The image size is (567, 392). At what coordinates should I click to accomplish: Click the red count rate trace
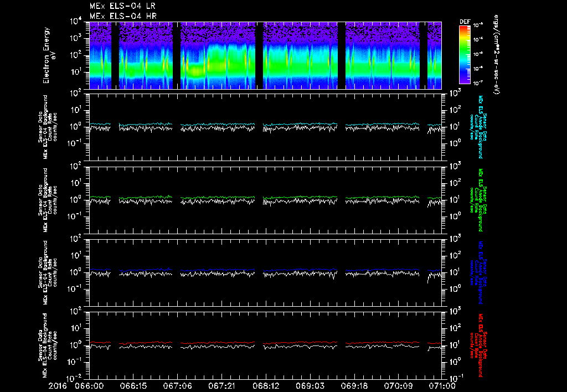click(217, 343)
